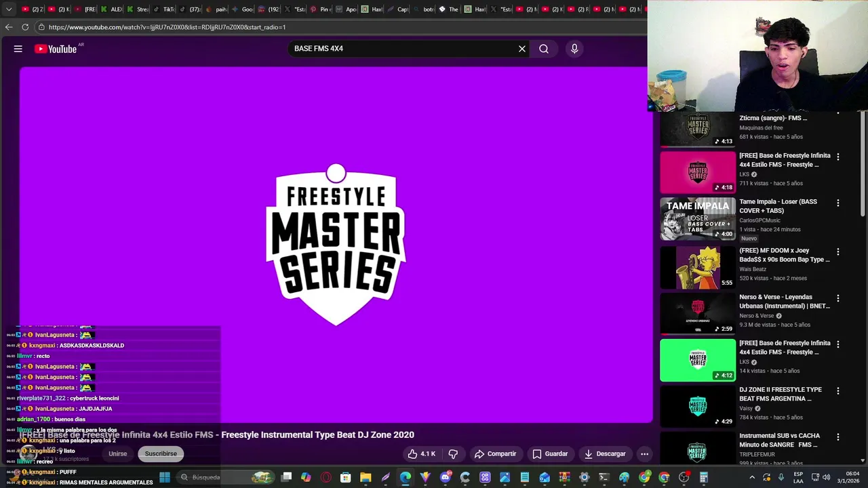This screenshot has width=868, height=488.
Task: Open File Explorer from the taskbar
Action: coord(366,477)
